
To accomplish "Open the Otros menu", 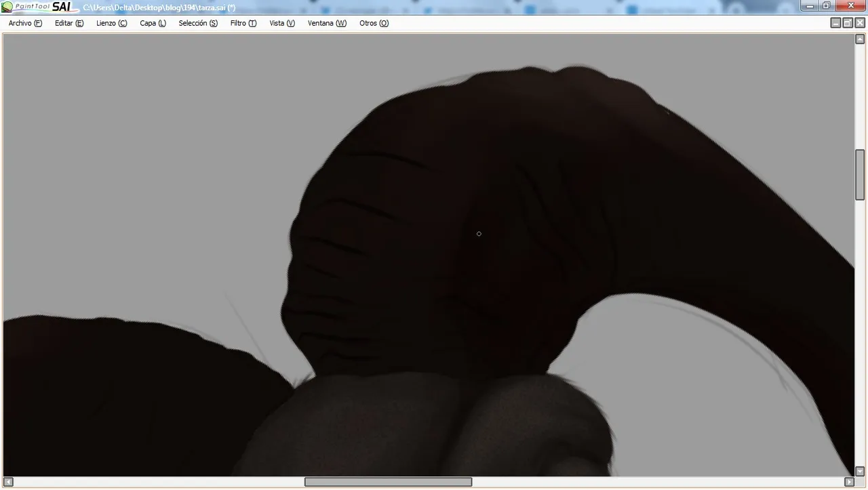I will pos(374,23).
